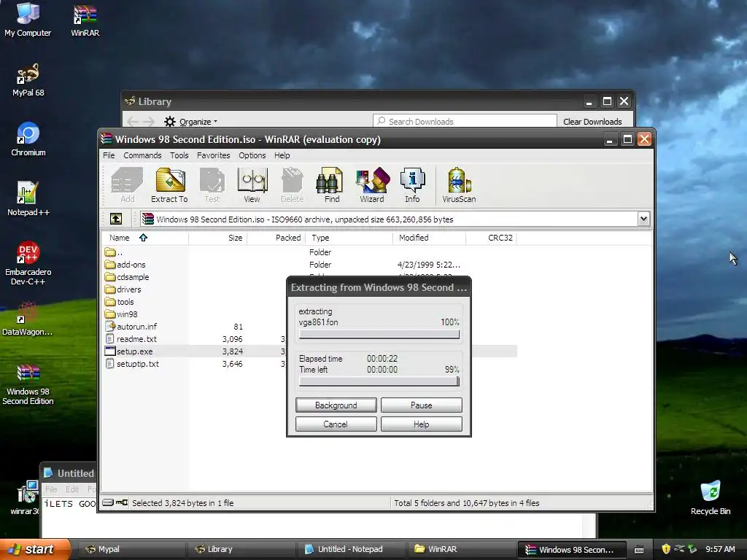Launch the Wizard toolbar icon
Screen dimensions: 747x560
[372, 186]
